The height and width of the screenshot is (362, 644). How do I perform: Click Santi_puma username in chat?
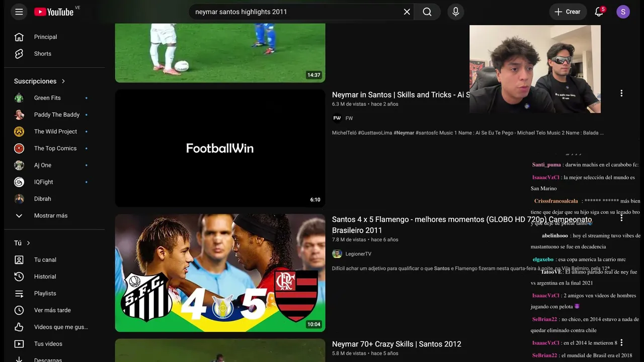coord(546,164)
